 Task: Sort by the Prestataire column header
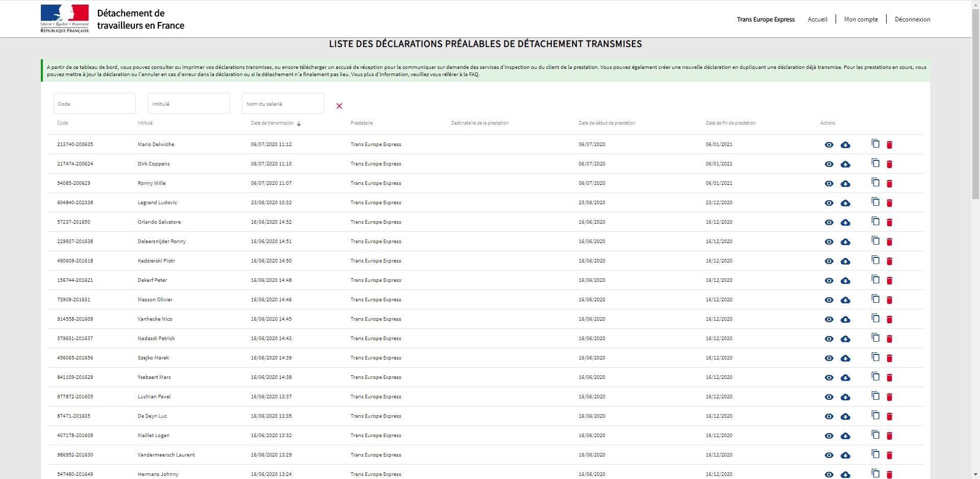pyautogui.click(x=361, y=123)
